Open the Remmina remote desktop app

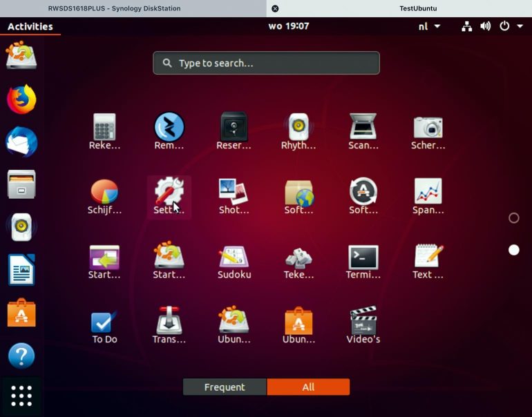point(169,131)
